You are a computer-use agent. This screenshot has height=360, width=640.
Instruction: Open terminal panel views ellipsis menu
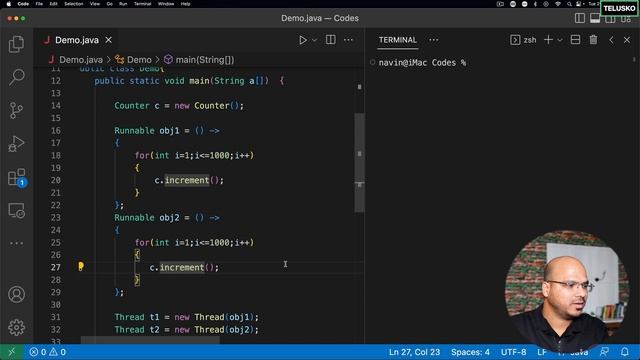click(433, 40)
